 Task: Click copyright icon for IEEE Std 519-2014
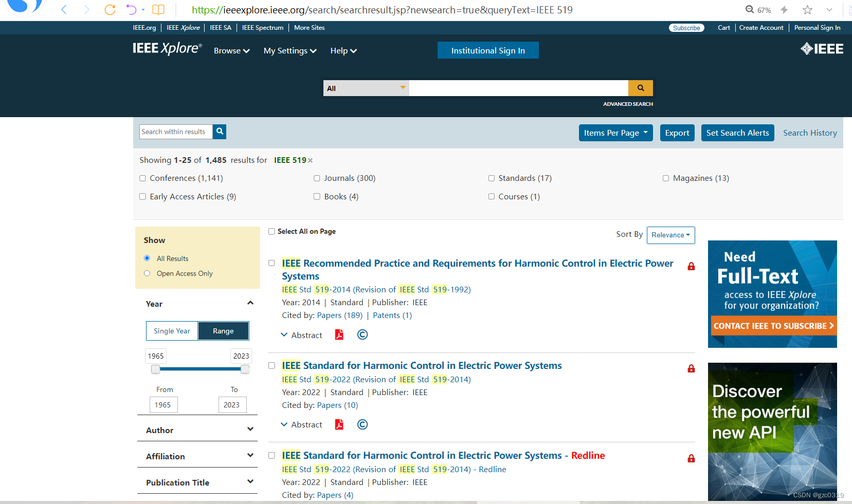tap(362, 334)
